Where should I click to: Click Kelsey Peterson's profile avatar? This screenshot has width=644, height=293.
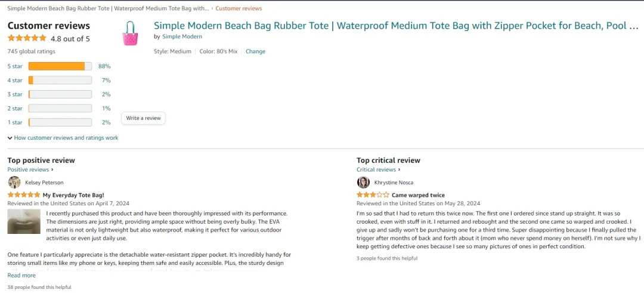coord(14,183)
